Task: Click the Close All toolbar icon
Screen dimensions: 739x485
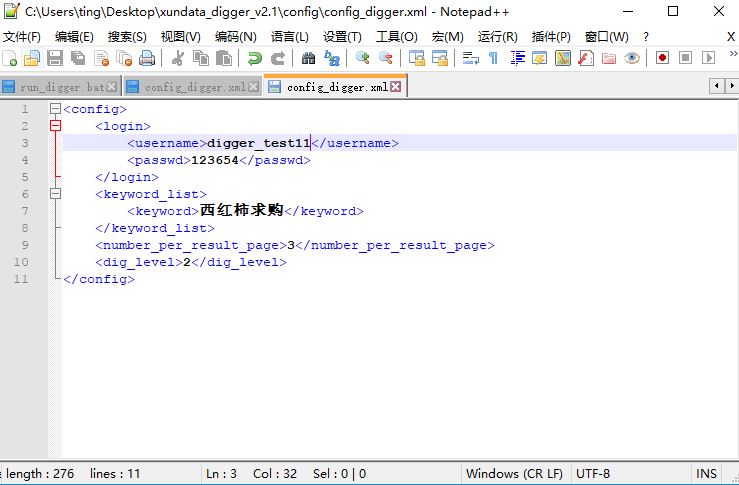Action: 124,58
